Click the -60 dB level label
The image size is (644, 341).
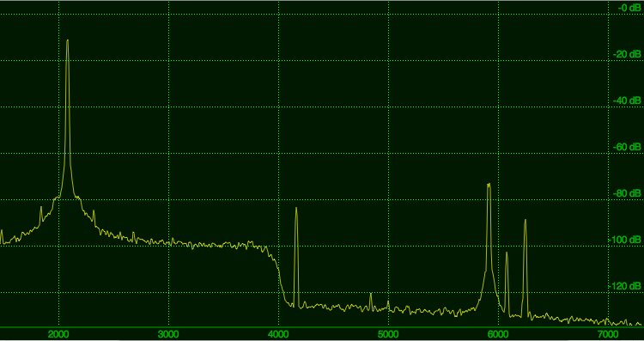(627, 147)
